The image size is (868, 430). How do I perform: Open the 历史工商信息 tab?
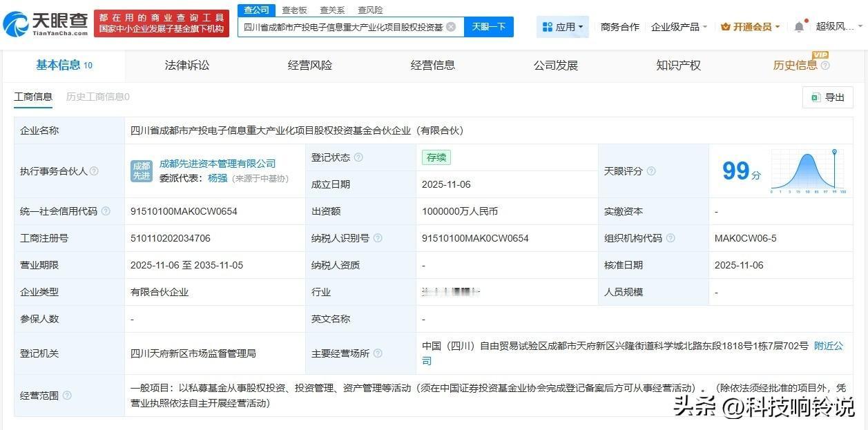97,97
